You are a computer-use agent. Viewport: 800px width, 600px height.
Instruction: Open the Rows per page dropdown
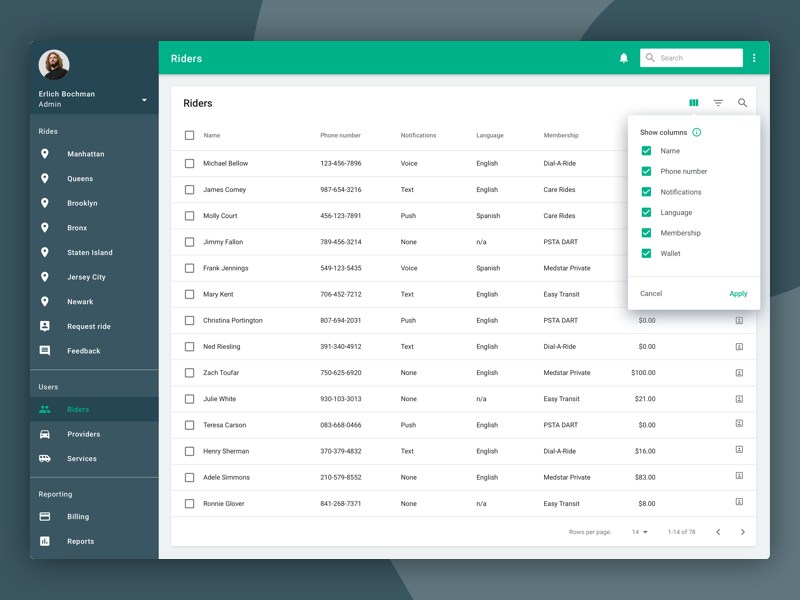coord(638,532)
